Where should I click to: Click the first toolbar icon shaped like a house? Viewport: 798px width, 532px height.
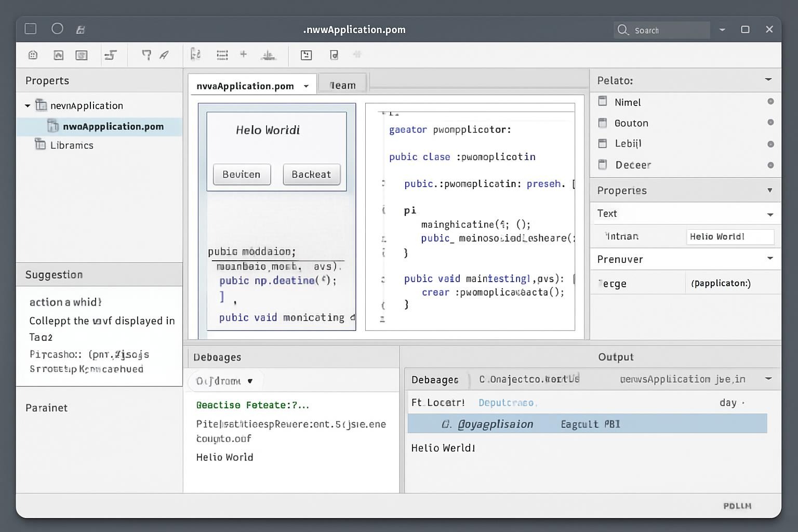pos(33,55)
